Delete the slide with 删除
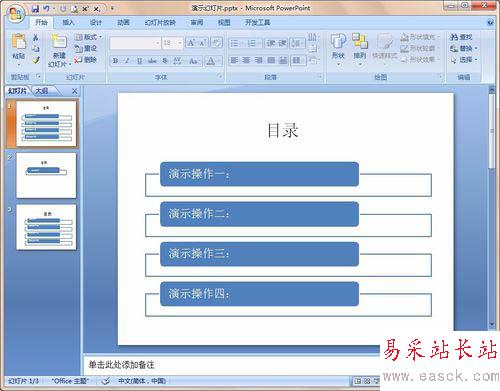Viewport: 500px width, 391px height. (86, 60)
